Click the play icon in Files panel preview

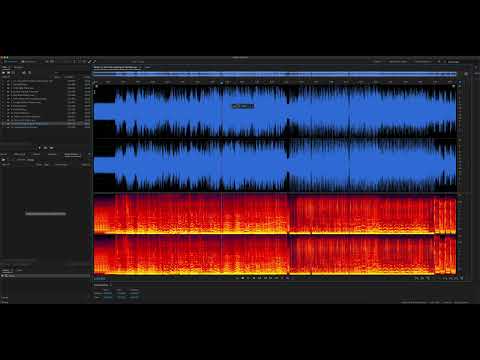pyautogui.click(x=40, y=148)
